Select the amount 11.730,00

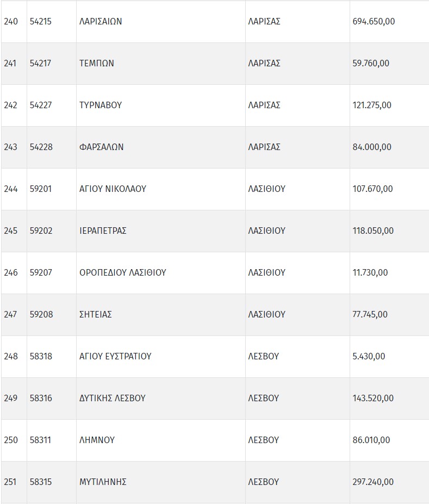tap(370, 273)
